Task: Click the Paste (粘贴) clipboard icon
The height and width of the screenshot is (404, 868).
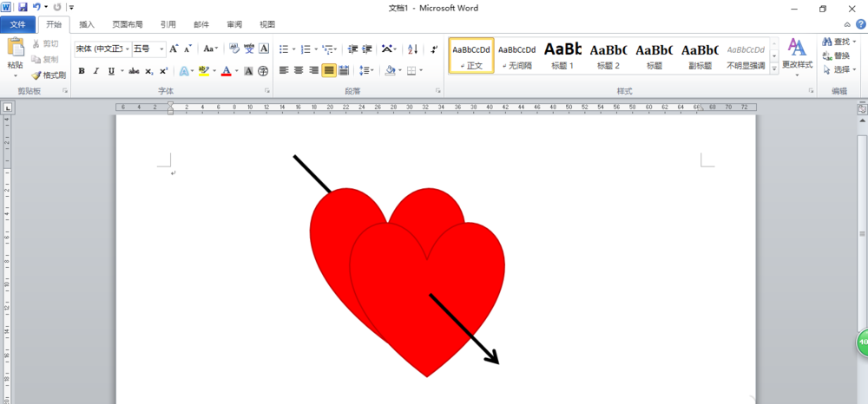Action: pyautogui.click(x=16, y=47)
